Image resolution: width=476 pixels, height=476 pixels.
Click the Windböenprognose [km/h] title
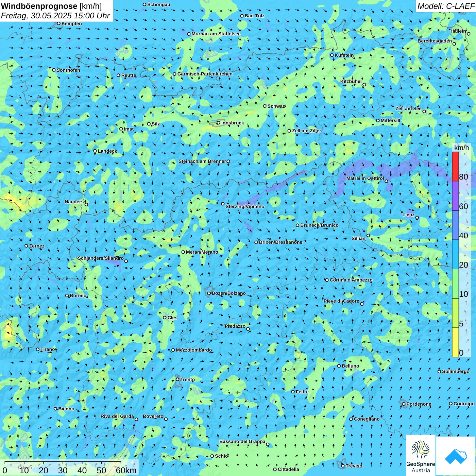(x=51, y=6)
